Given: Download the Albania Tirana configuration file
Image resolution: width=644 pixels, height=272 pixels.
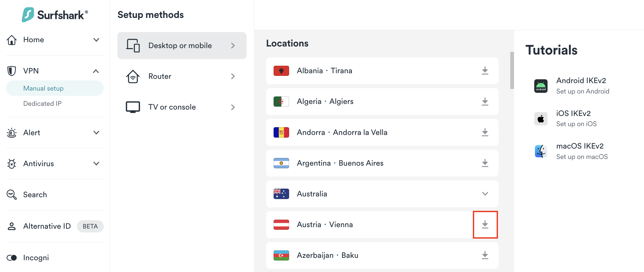Looking at the screenshot, I should point(485,71).
